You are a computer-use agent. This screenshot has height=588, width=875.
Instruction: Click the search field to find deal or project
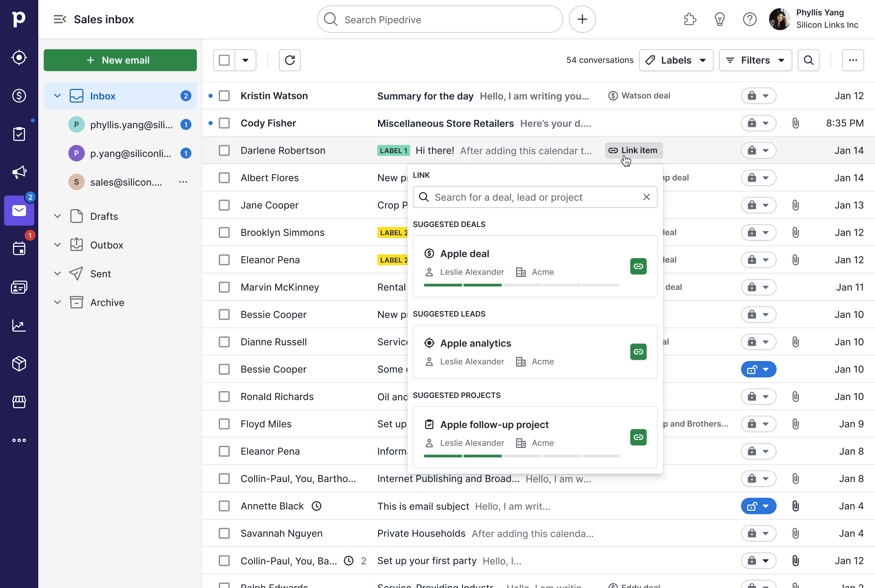(x=535, y=197)
